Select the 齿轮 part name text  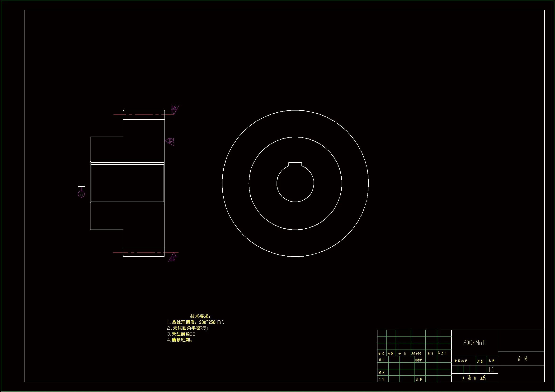point(523,359)
